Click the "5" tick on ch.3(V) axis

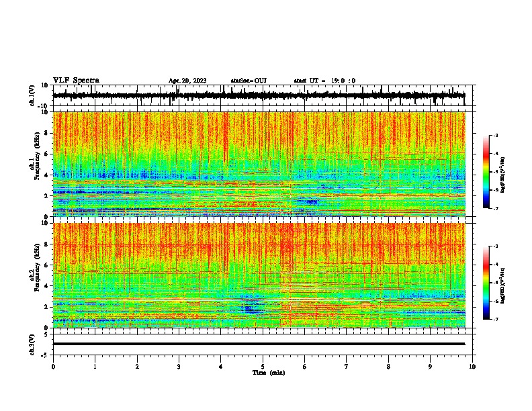point(46,334)
